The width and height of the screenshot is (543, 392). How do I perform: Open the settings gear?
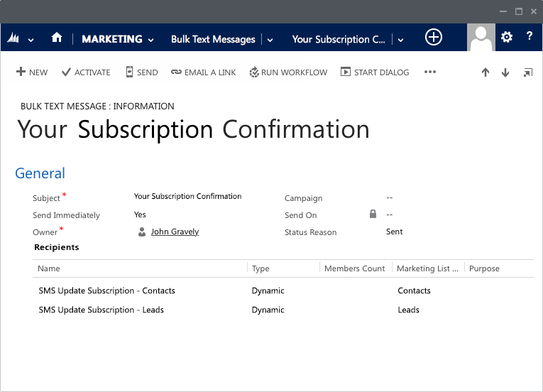coord(507,38)
